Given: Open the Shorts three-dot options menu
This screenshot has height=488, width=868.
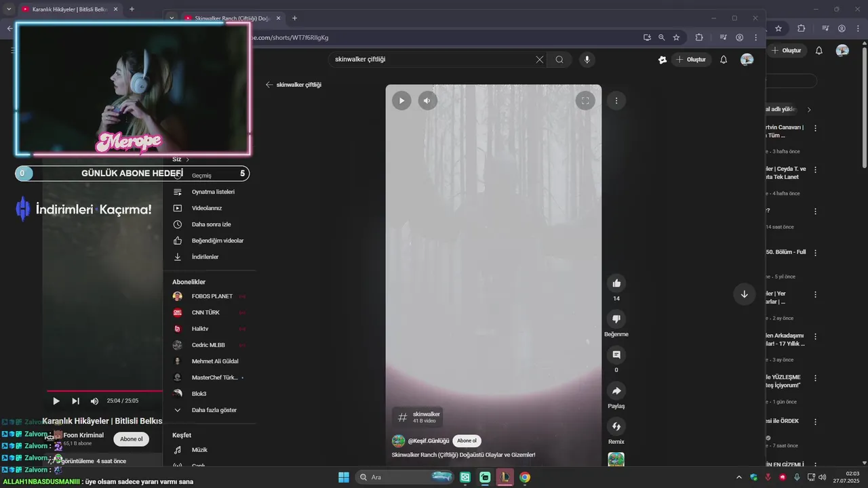Looking at the screenshot, I should click(x=616, y=100).
